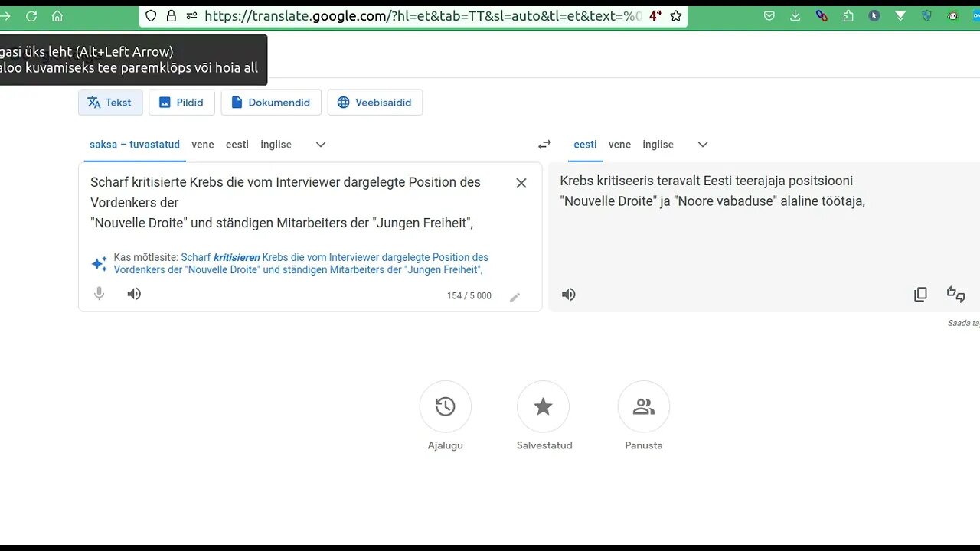980x551 pixels.
Task: Choose inglise as the source language
Action: 276,145
